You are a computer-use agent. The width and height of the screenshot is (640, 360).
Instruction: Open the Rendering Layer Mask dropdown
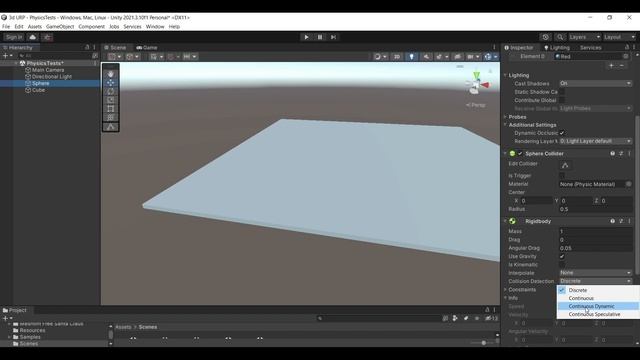[596, 141]
